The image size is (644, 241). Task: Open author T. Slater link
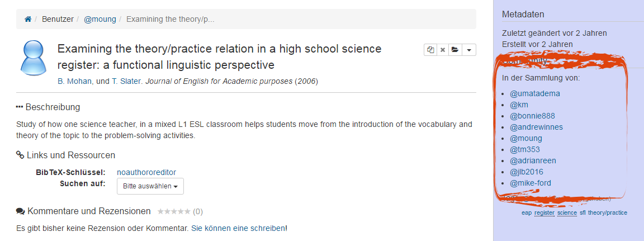click(127, 81)
